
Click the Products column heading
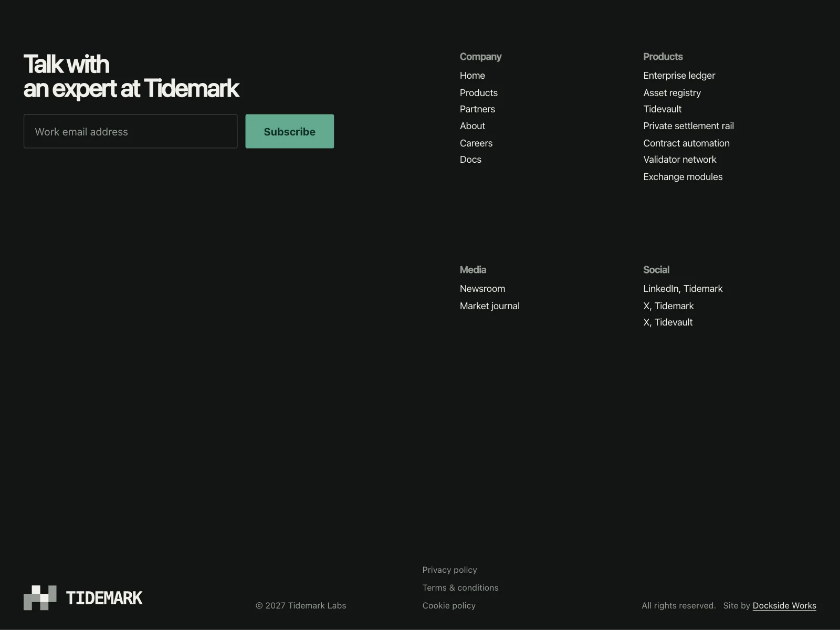point(663,57)
